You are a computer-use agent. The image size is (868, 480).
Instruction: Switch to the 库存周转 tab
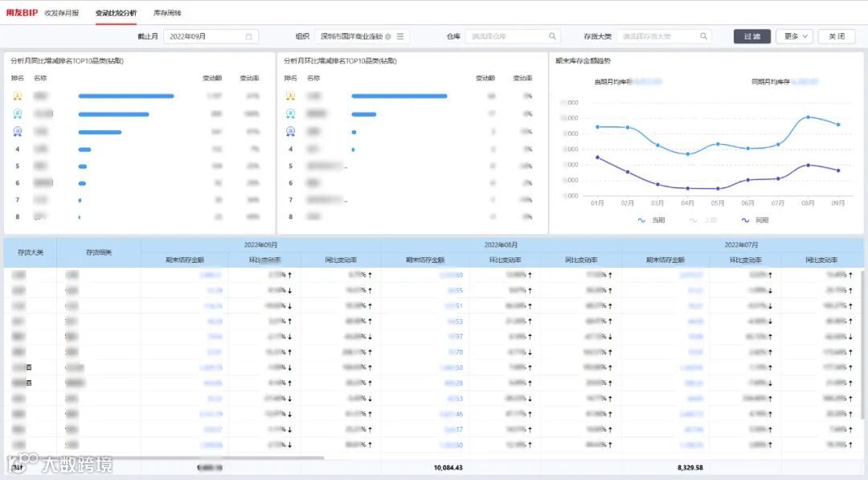[x=167, y=13]
